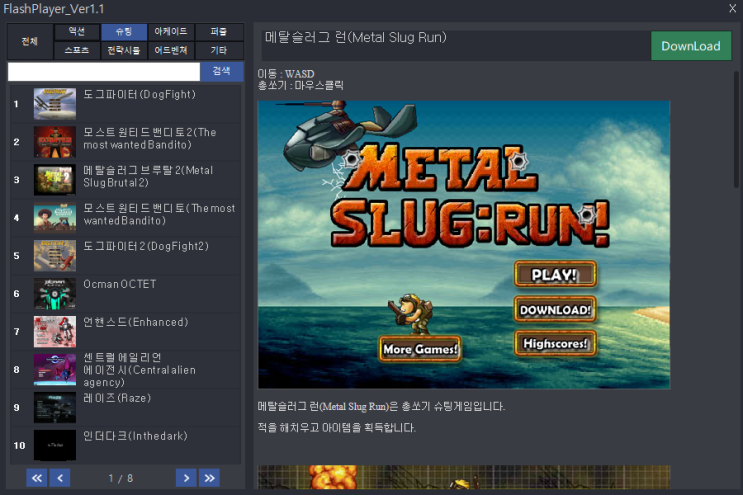Viewport: 743px width, 495px height.
Task: Select the 액션 category tab
Action: coord(77,32)
